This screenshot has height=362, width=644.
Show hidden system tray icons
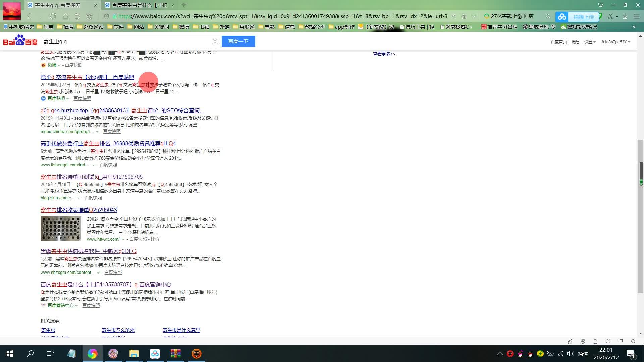[x=500, y=354]
